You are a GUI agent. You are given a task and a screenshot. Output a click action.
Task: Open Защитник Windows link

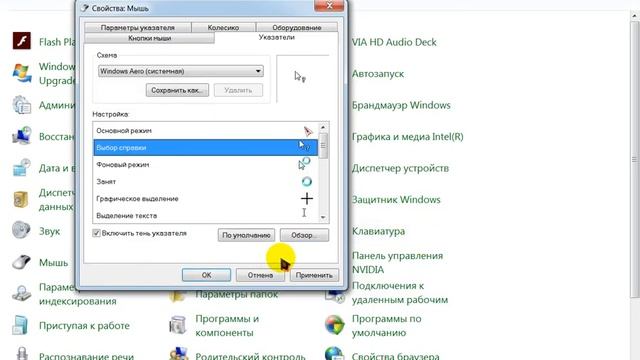point(396,200)
